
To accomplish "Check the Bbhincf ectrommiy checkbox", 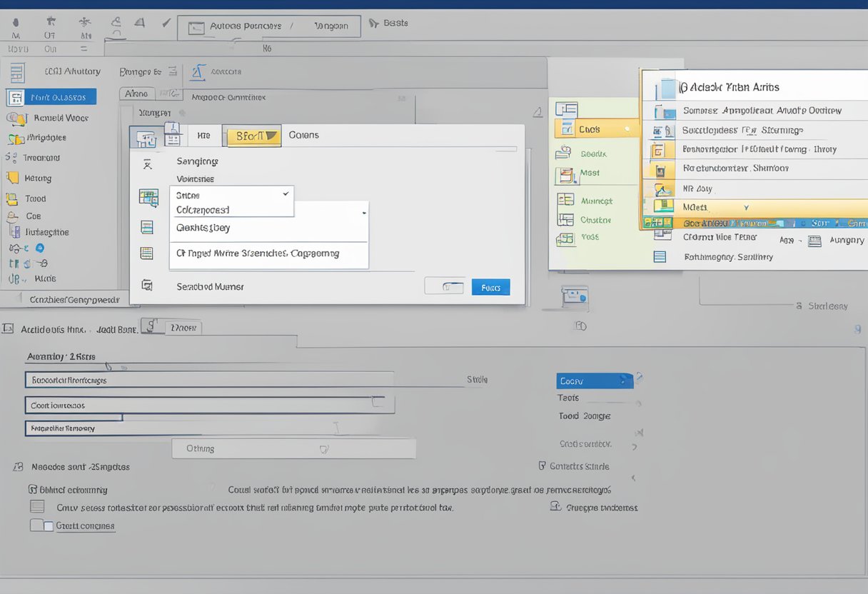I will point(33,490).
